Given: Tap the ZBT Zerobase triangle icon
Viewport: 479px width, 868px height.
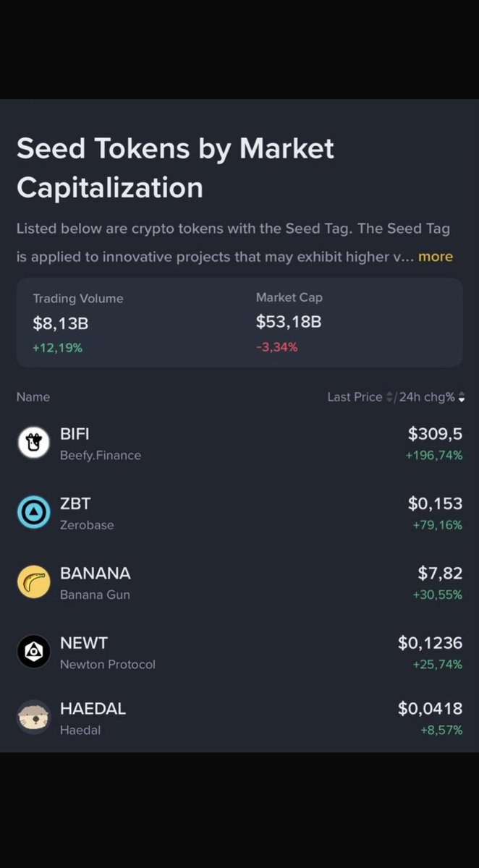Looking at the screenshot, I should pyautogui.click(x=33, y=513).
